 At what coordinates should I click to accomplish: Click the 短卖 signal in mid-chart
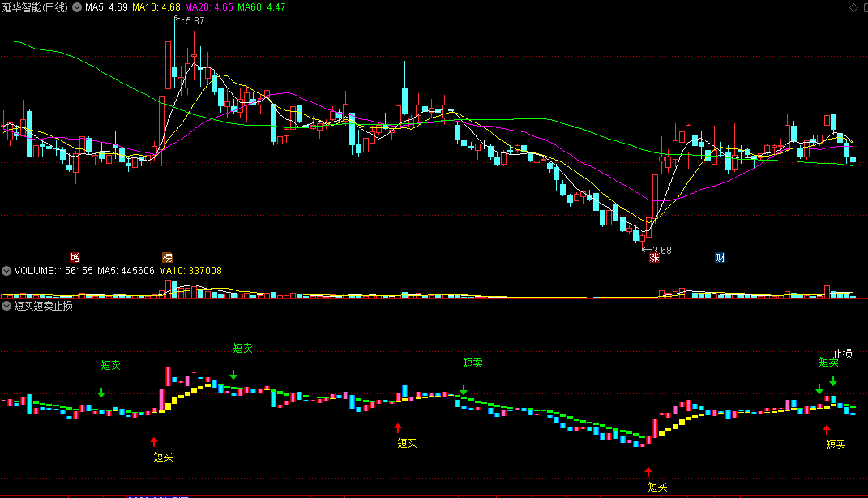click(x=472, y=363)
